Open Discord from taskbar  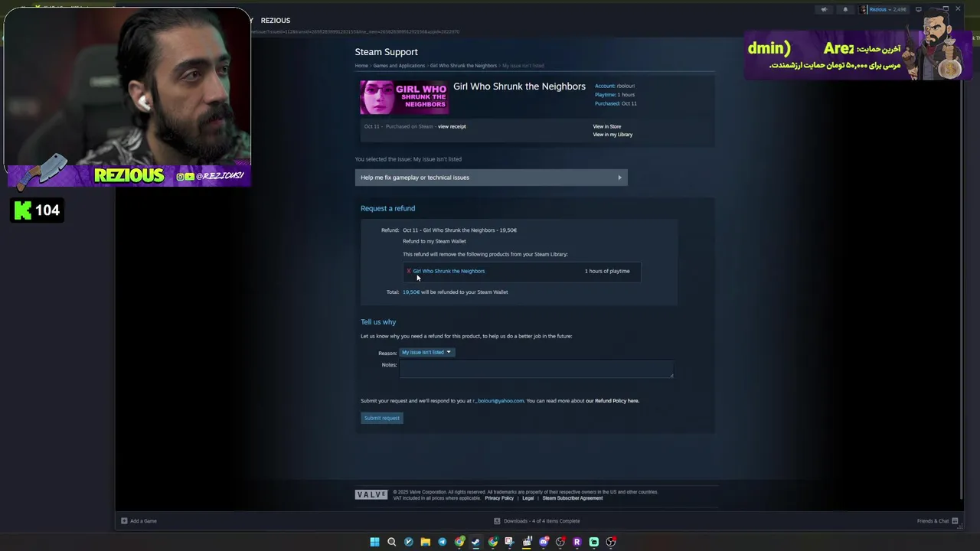[544, 542]
